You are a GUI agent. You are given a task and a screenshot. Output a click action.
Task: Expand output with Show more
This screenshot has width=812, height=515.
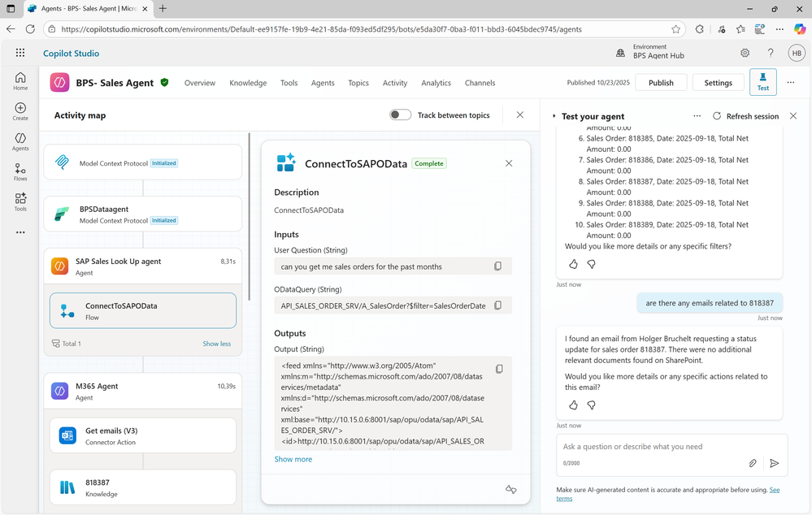click(293, 459)
